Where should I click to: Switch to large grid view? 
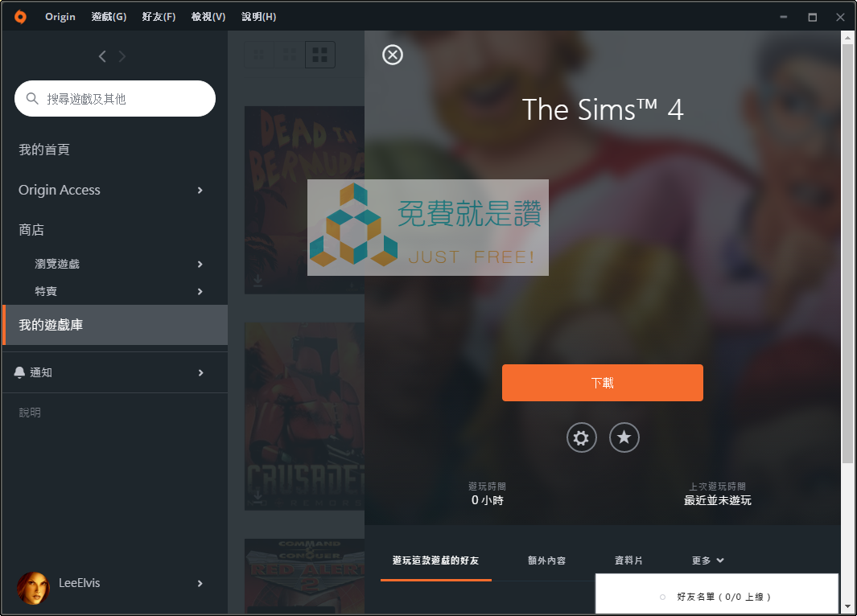click(319, 55)
